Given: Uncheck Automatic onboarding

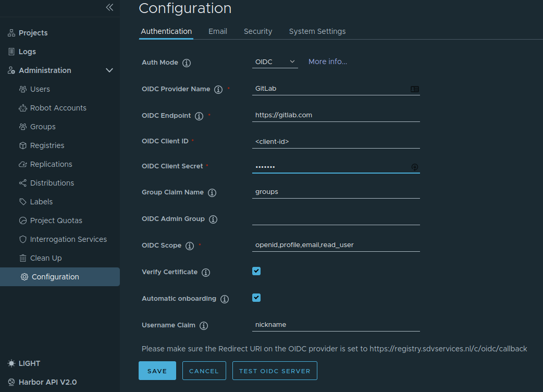Looking at the screenshot, I should 256,298.
